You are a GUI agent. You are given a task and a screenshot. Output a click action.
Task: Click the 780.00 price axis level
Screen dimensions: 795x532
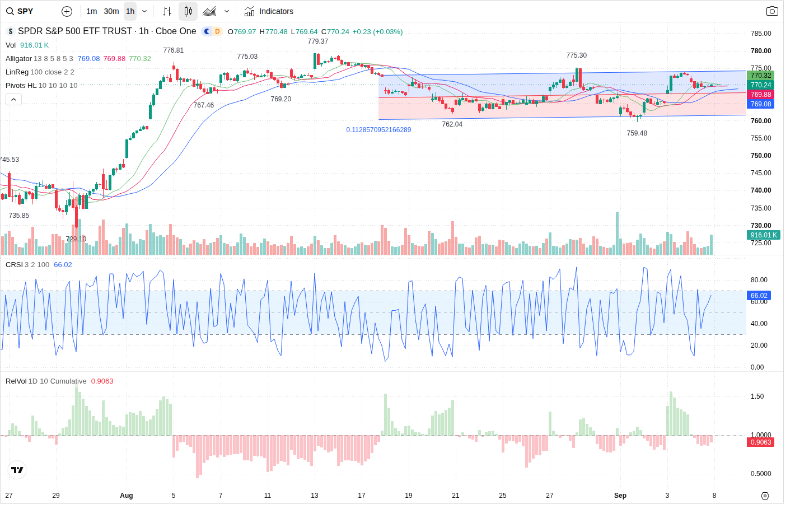[761, 51]
